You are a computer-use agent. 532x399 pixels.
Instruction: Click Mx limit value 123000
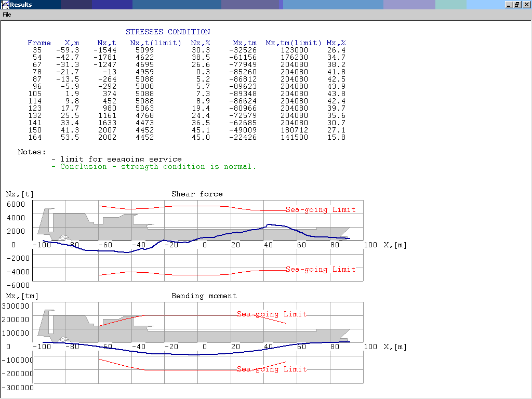pyautogui.click(x=294, y=50)
